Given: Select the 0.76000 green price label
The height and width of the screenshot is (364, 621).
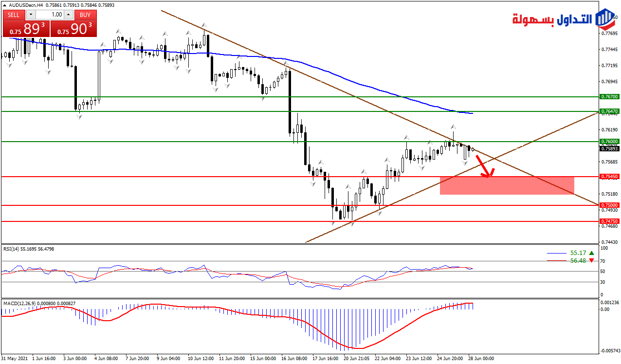Looking at the screenshot, I should (x=609, y=142).
